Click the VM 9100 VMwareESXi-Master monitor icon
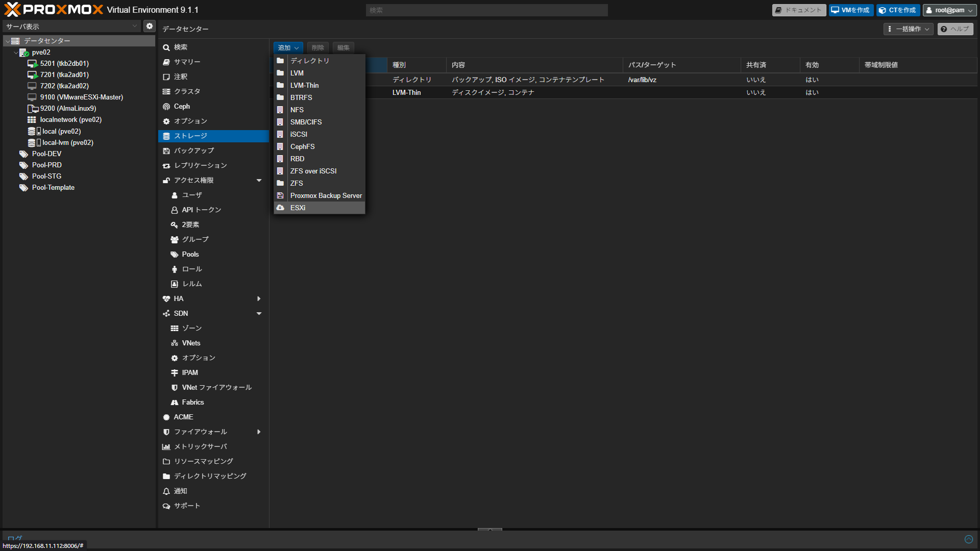Image resolution: width=980 pixels, height=551 pixels. tap(32, 97)
